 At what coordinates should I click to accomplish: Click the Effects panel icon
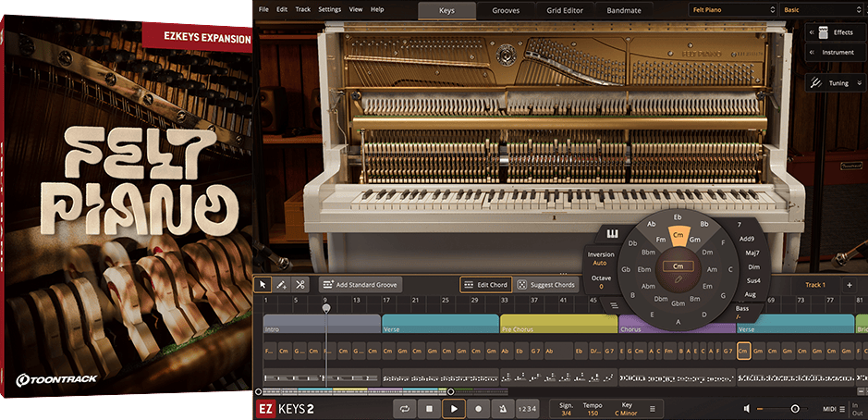click(x=823, y=32)
